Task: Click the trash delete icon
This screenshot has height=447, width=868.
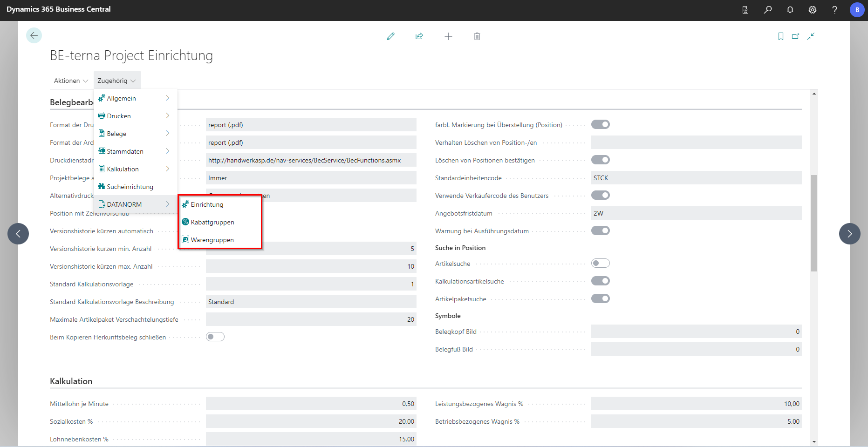Action: pos(477,36)
